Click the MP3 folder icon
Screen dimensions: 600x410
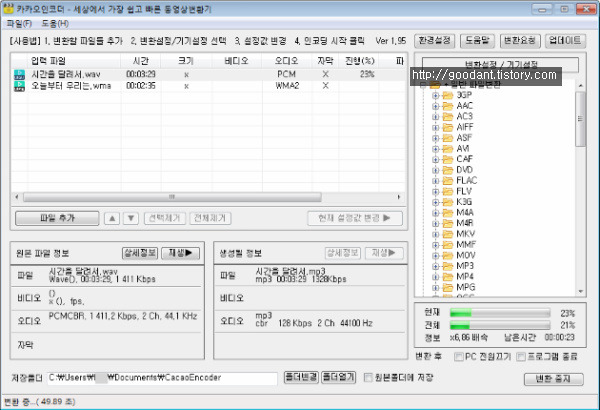448,266
